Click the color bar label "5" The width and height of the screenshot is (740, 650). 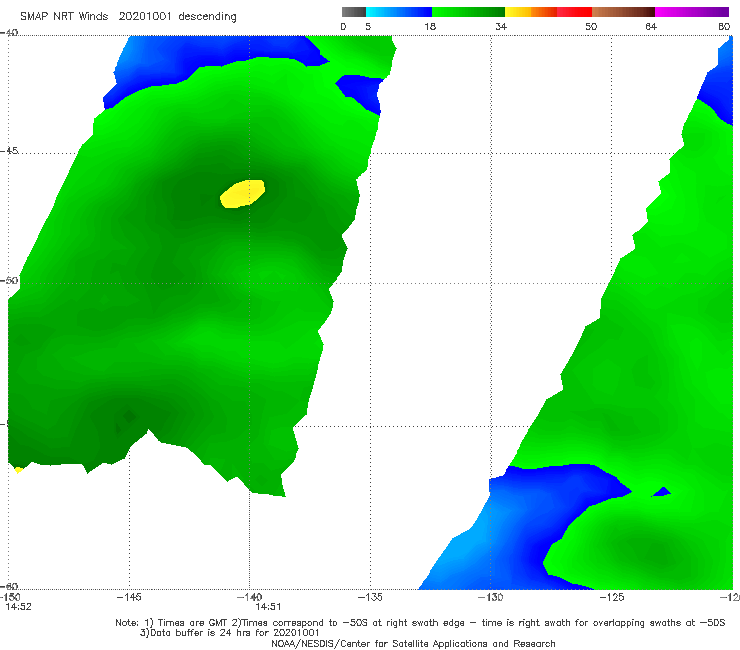pyautogui.click(x=368, y=27)
